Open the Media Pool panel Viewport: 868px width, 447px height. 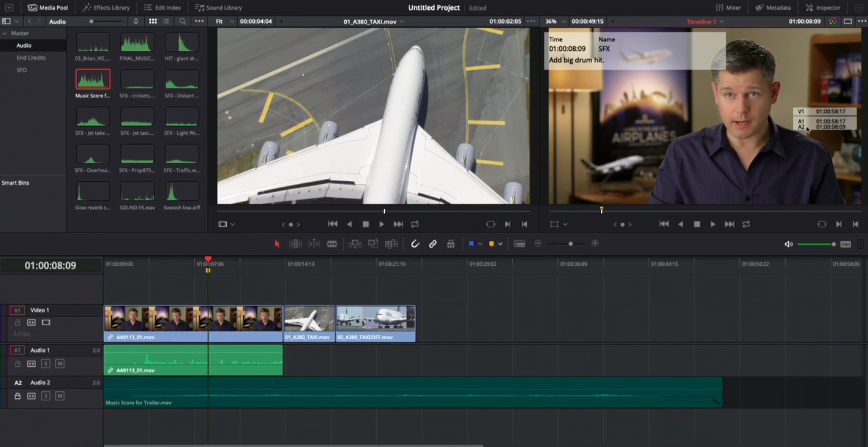point(48,8)
